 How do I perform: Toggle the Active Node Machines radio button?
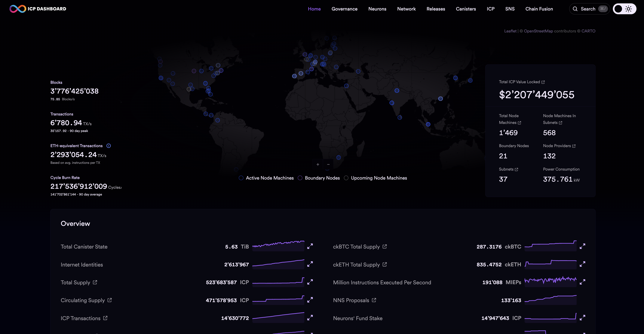241,178
